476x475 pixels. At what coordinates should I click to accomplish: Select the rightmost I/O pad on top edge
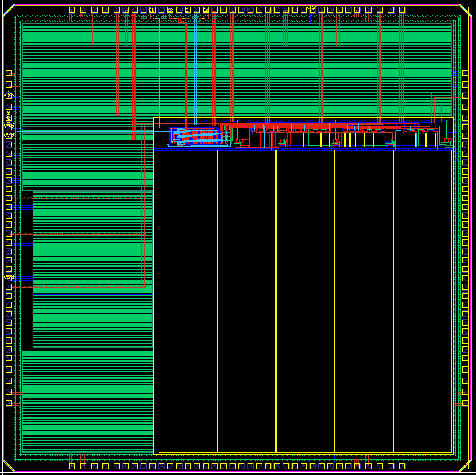[402, 10]
